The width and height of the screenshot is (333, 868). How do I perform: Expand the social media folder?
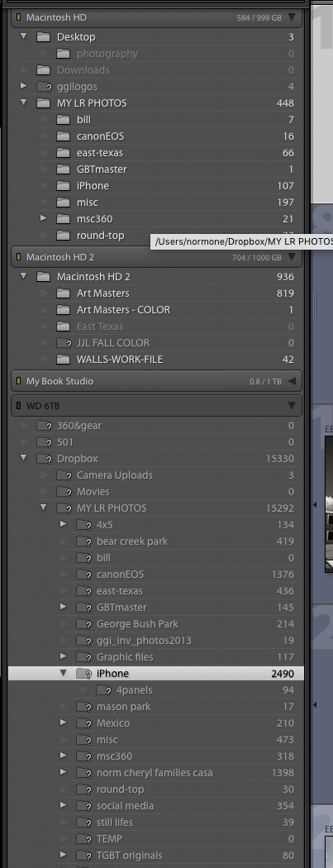click(63, 805)
